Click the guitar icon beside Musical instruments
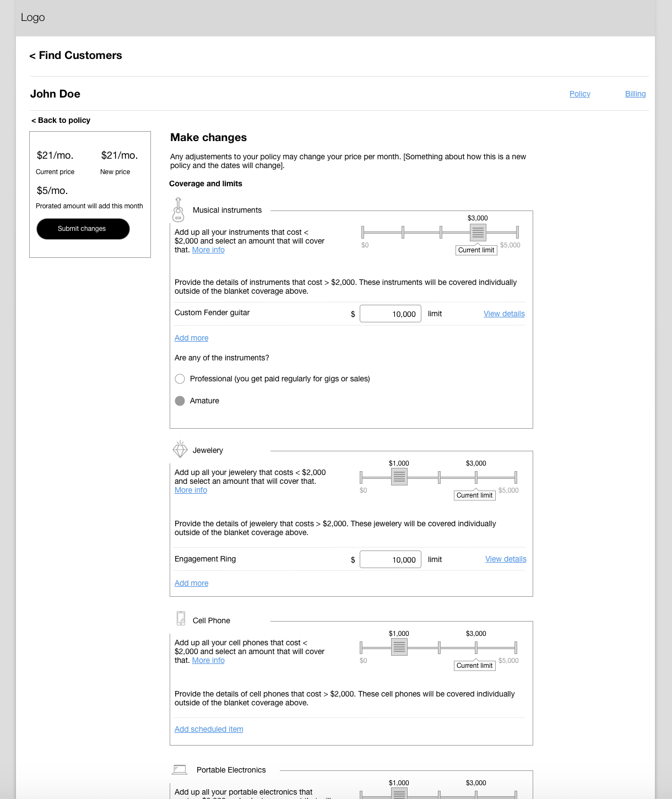 pos(178,210)
